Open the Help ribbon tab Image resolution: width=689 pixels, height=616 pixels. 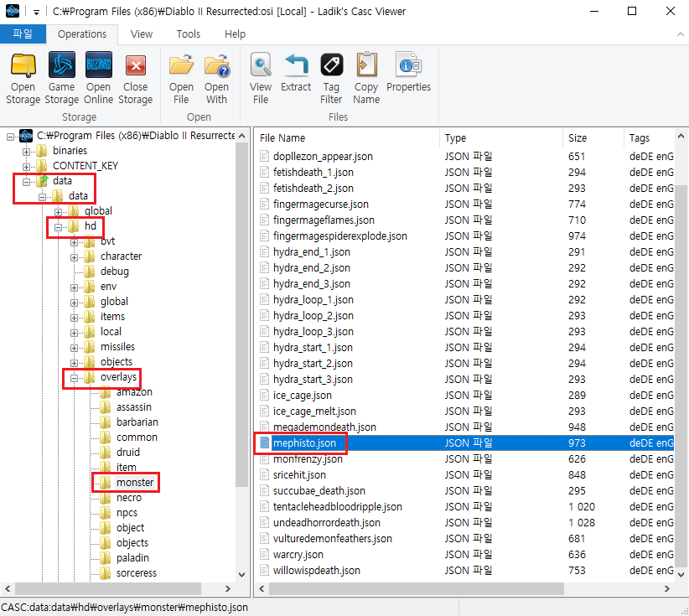pyautogui.click(x=235, y=34)
